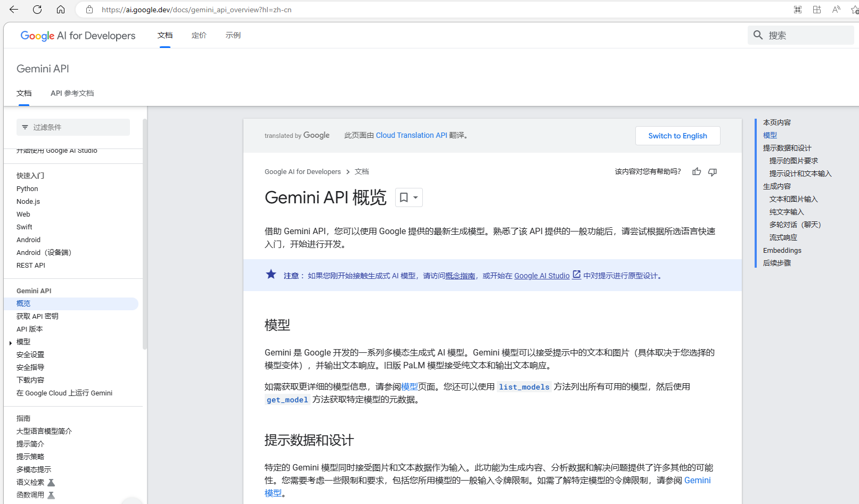Open Python quickstart in sidebar

[x=27, y=188]
